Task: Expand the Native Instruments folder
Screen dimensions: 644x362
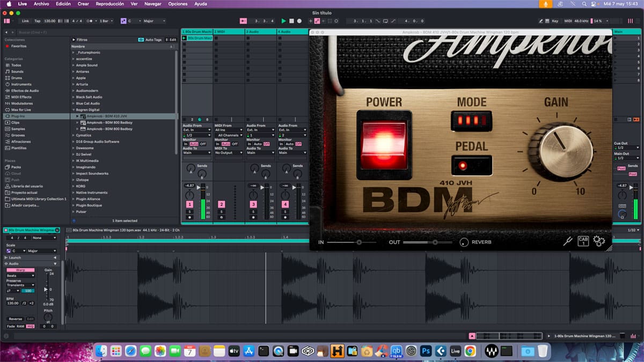Action: [x=74, y=193]
